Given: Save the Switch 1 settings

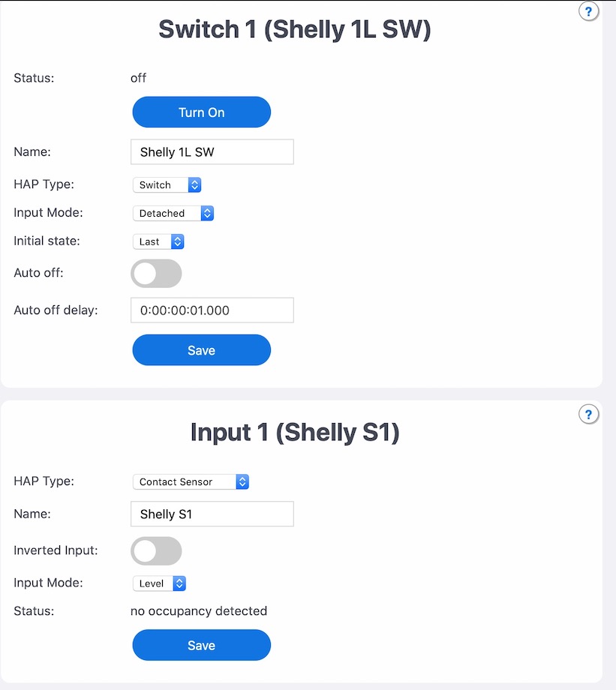Looking at the screenshot, I should pyautogui.click(x=201, y=349).
